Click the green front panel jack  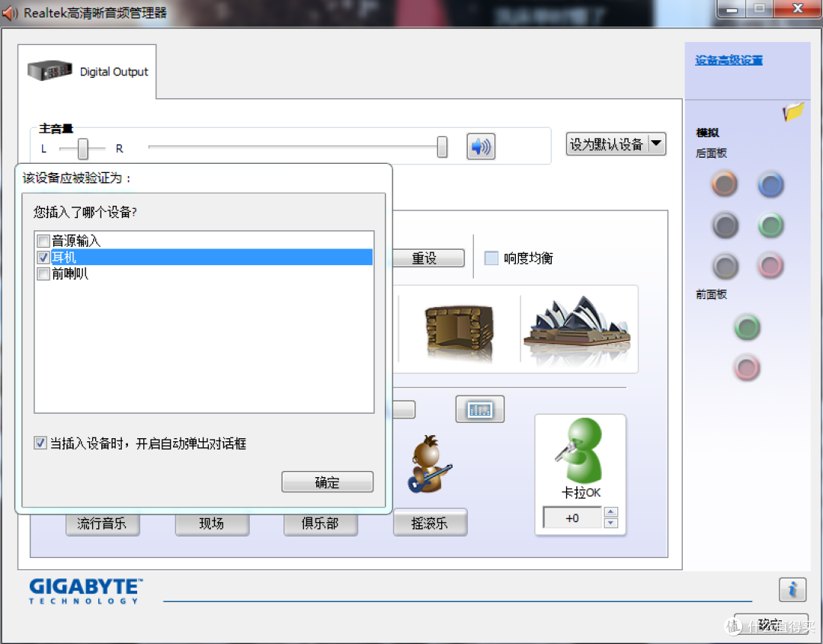747,328
